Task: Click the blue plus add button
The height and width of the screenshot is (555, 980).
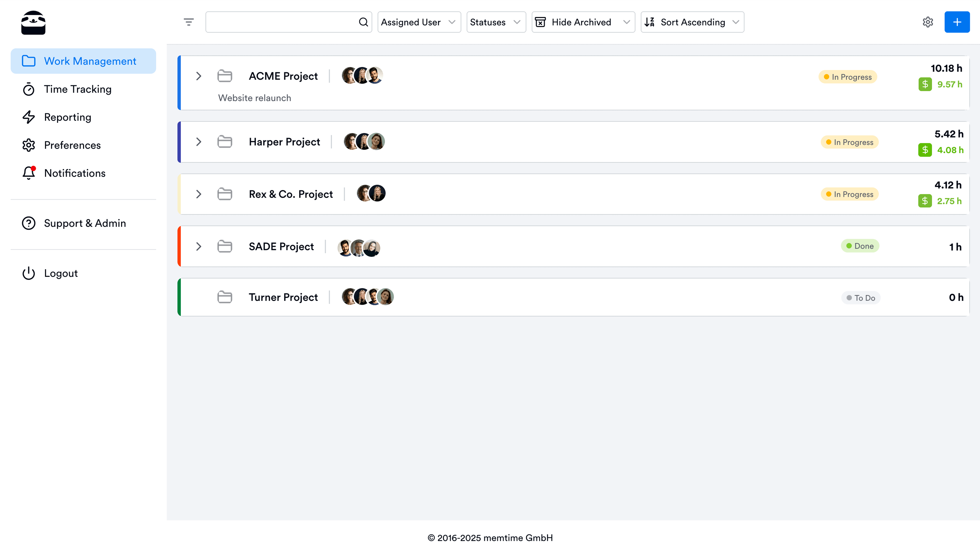Action: (x=957, y=22)
